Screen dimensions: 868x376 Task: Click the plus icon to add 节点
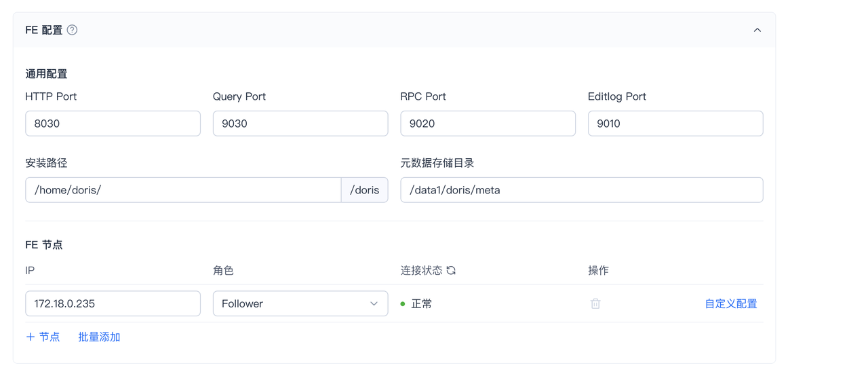pos(31,337)
